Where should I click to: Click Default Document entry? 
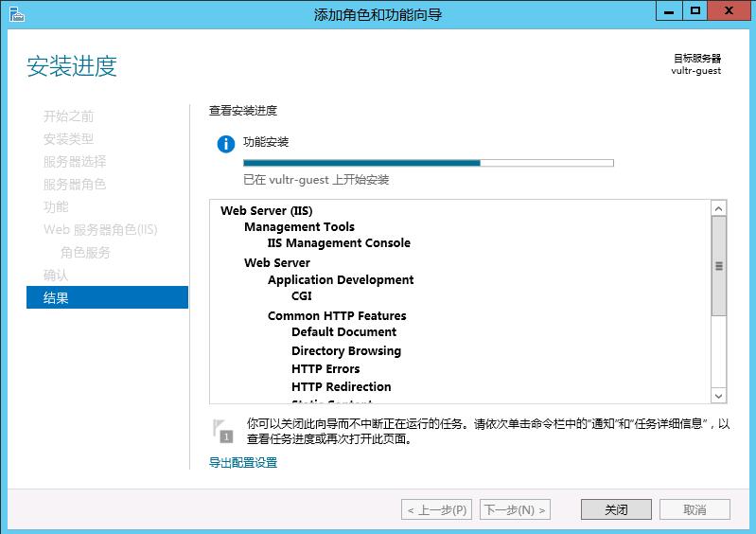(x=343, y=332)
